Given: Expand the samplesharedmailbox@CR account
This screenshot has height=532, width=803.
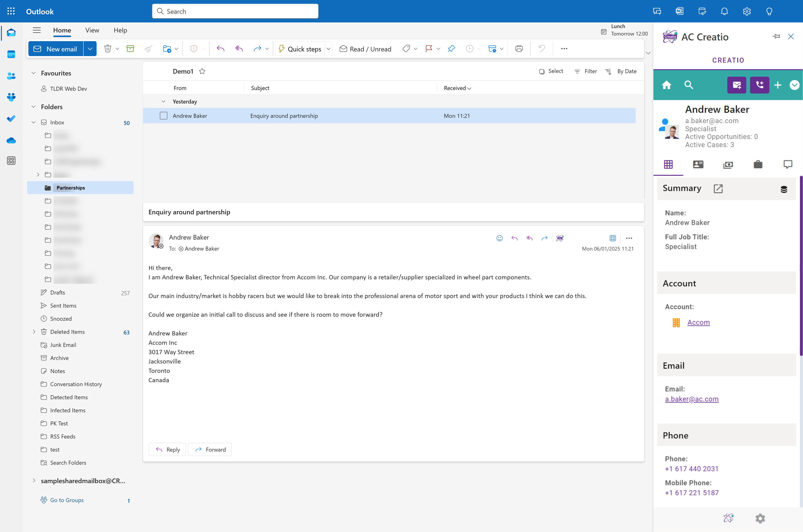Looking at the screenshot, I should click(x=34, y=480).
